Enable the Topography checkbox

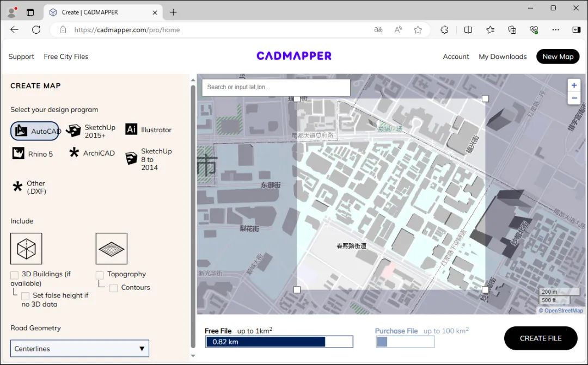[x=100, y=275]
